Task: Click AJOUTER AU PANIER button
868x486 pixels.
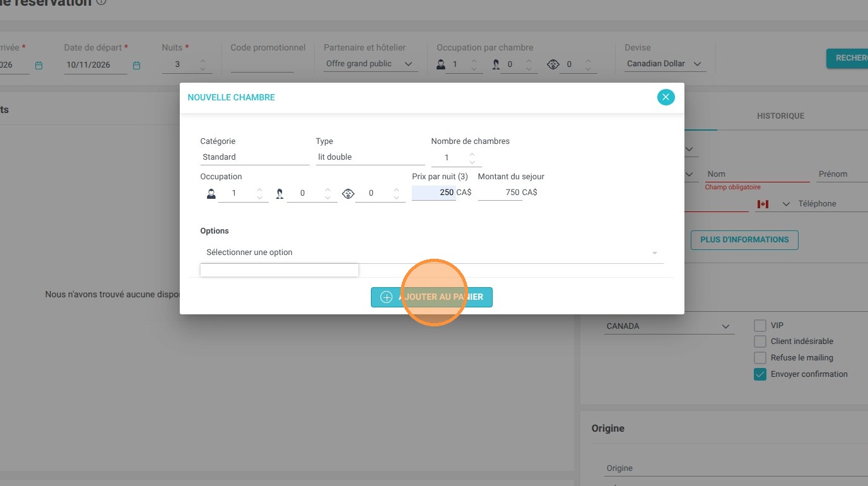Action: [431, 297]
